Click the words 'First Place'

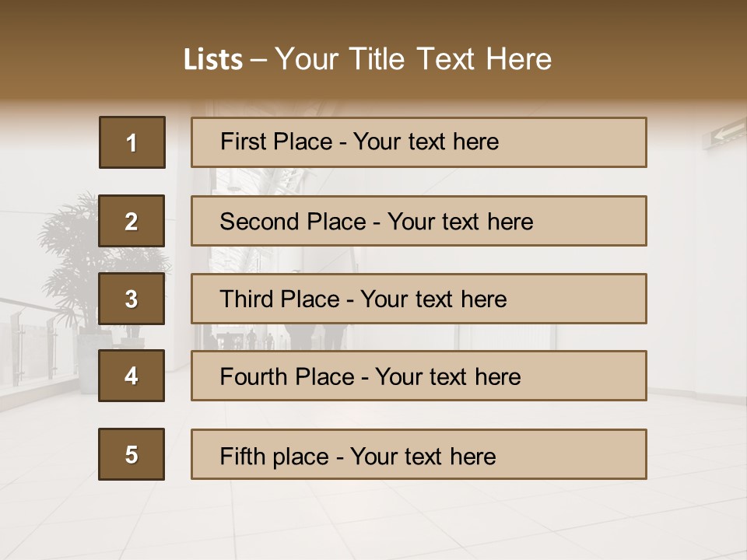276,142
